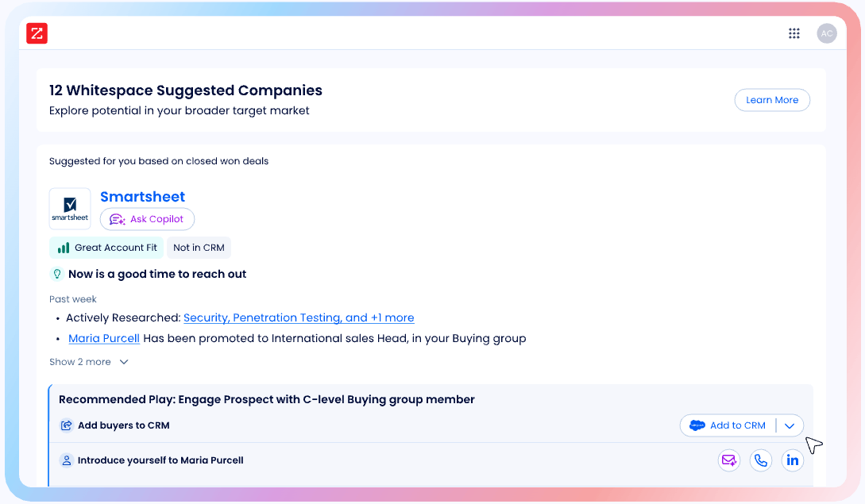The height and width of the screenshot is (504, 865).
Task: Add Smartsheet to CRM button
Action: [x=728, y=425]
